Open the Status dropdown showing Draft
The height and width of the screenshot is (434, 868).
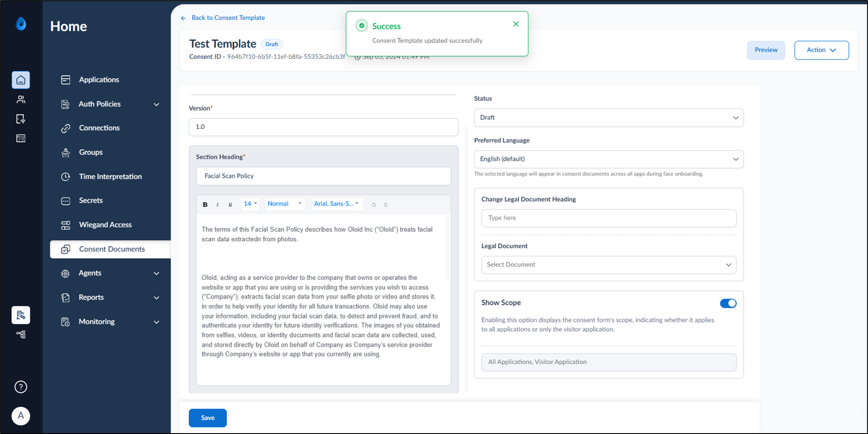coord(609,118)
